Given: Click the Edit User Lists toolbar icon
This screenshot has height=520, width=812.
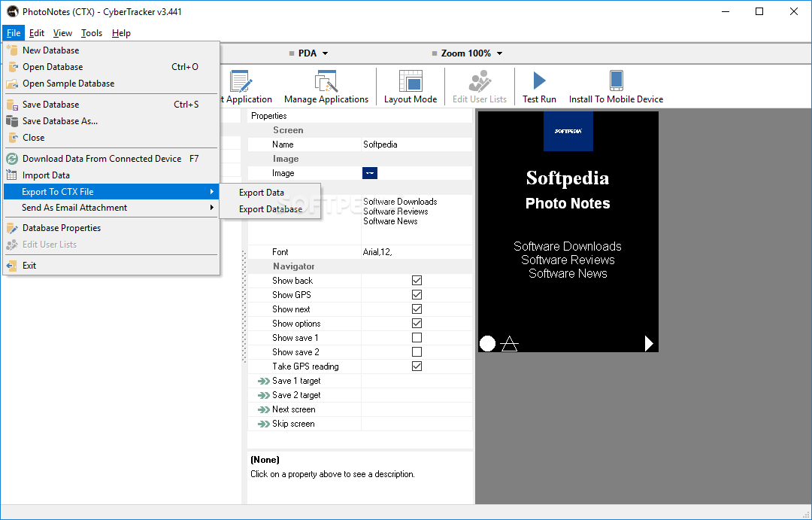Looking at the screenshot, I should 480,81.
